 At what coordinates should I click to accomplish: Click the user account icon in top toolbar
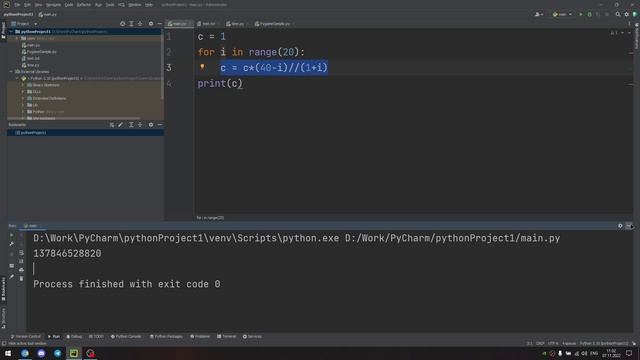539,14
